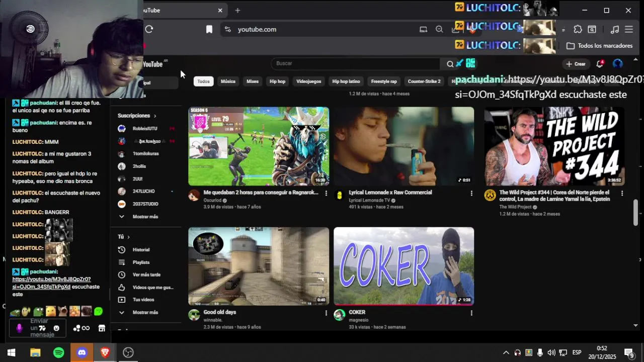
Task: Expand 'Mostrar más' under Suscripciones
Action: point(146,217)
